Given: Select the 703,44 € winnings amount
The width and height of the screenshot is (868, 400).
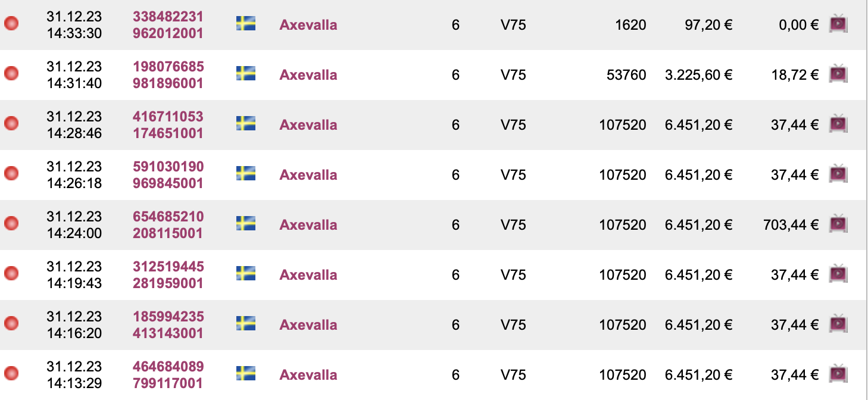Looking at the screenshot, I should [x=791, y=225].
